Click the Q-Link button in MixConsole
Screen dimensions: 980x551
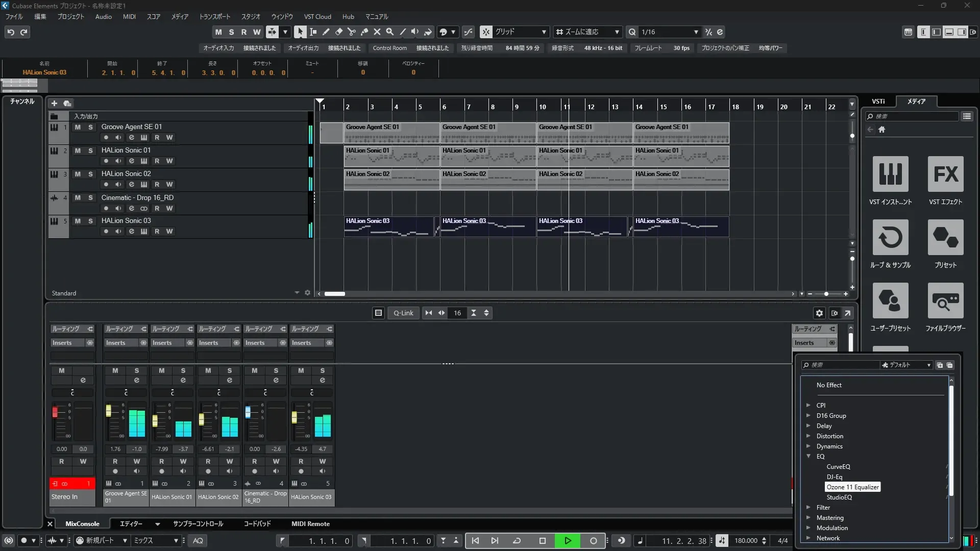pyautogui.click(x=403, y=313)
